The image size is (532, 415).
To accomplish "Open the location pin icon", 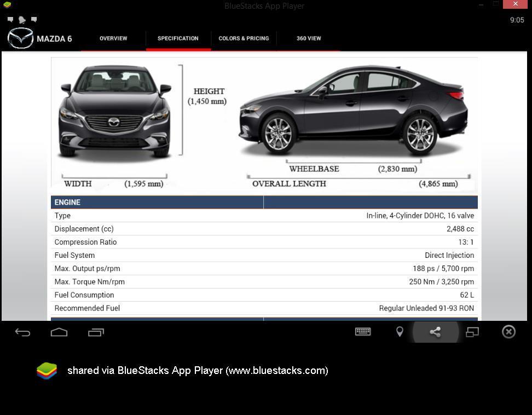I will [400, 332].
